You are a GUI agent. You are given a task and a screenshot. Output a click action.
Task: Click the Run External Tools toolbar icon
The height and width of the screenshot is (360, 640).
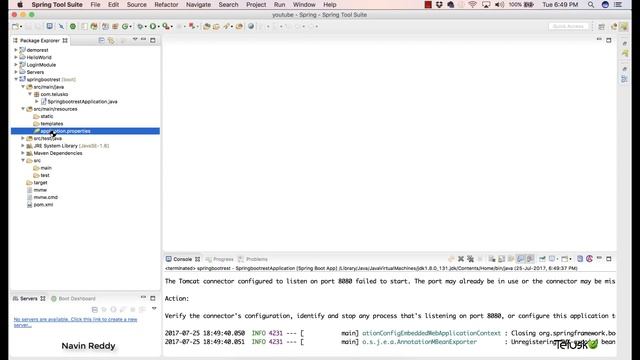[165, 27]
